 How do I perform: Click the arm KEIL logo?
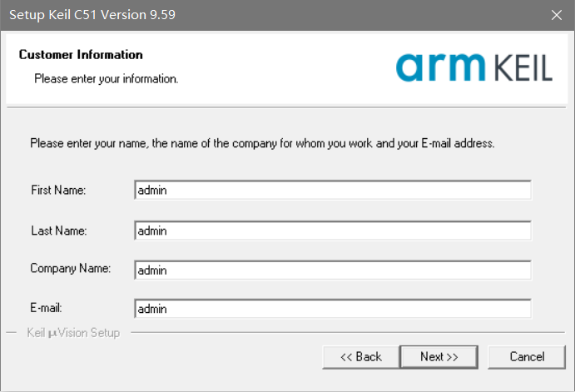474,67
